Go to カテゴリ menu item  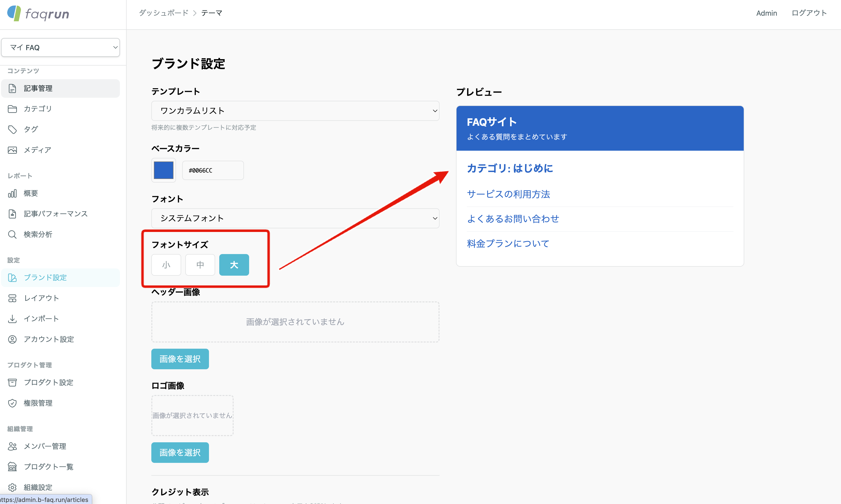click(x=60, y=109)
